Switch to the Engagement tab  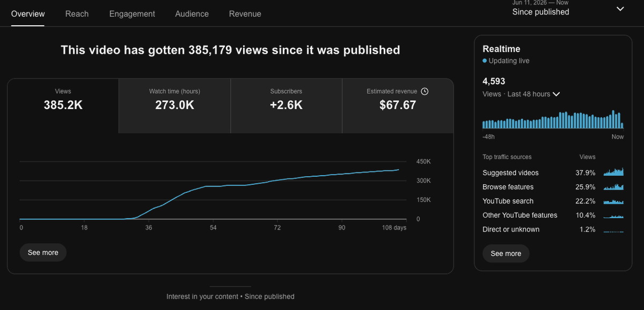[x=132, y=14]
